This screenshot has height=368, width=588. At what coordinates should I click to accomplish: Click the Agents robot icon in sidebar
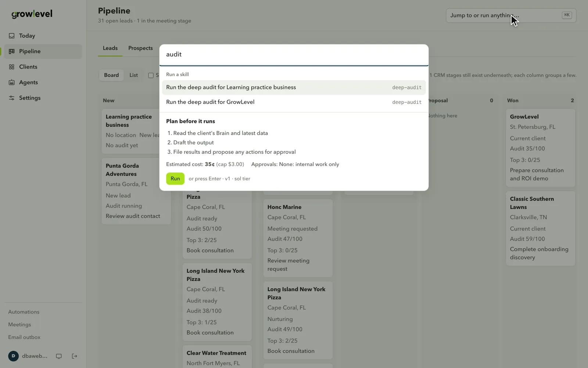click(12, 82)
